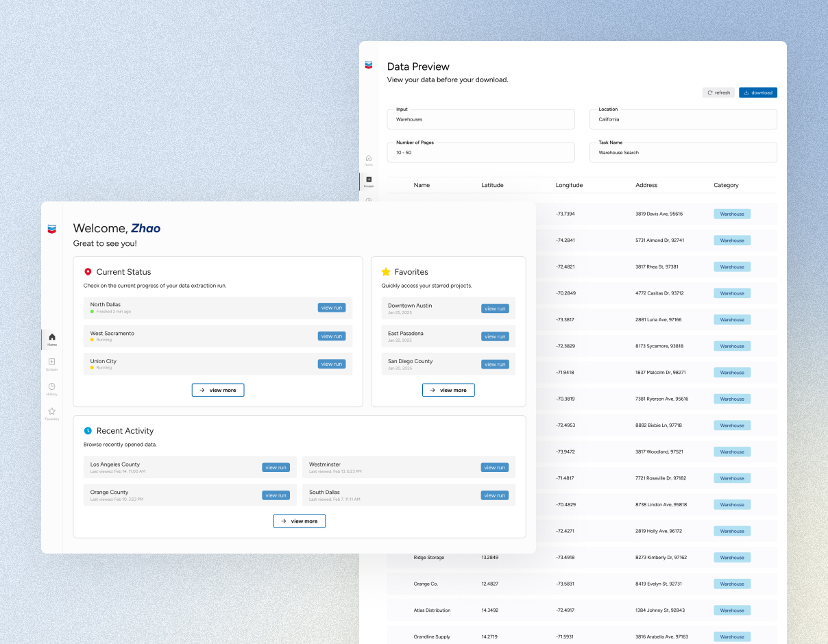Image resolution: width=828 pixels, height=644 pixels.
Task: Click view more under Favorites
Action: coord(448,390)
